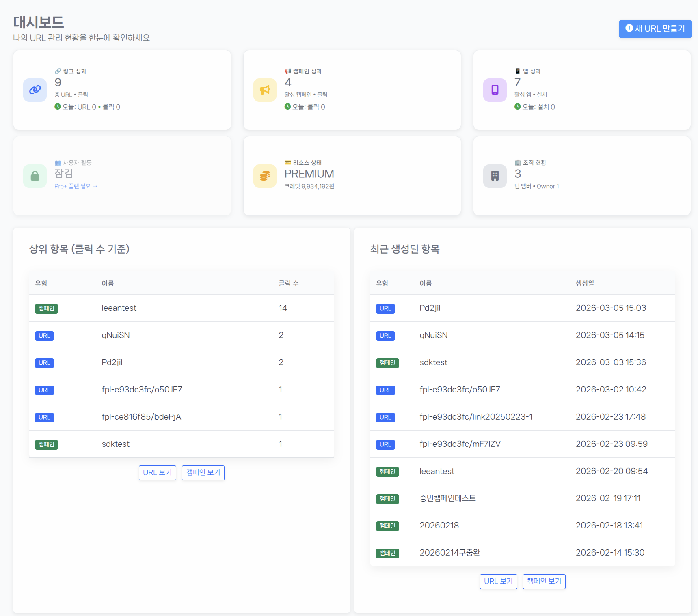698x616 pixels.
Task: Click the blue link chain icon
Action: point(35,90)
